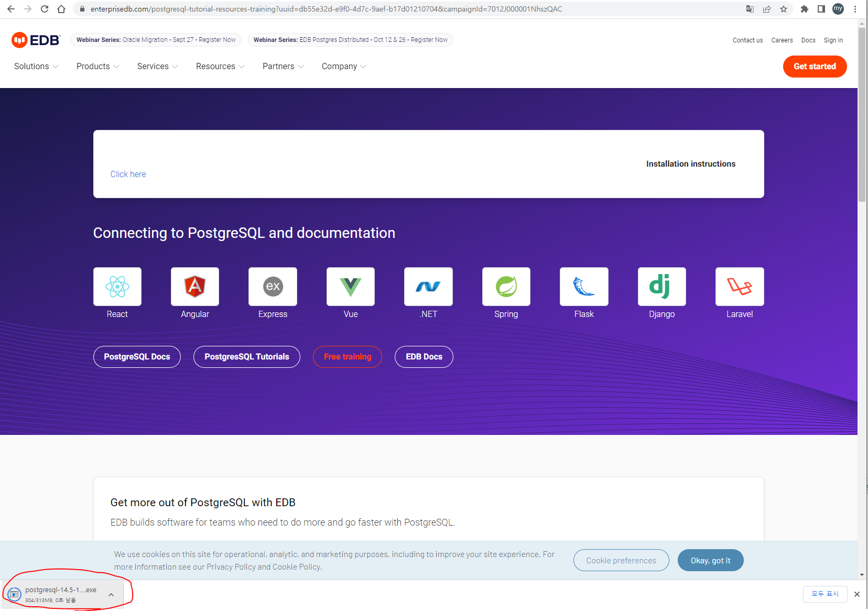
Task: Open PostgresSQL Tutorials button
Action: coord(247,357)
